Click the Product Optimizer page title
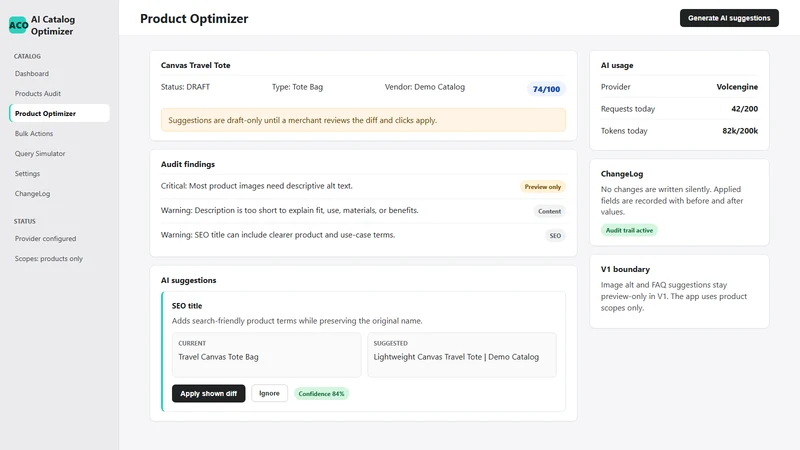This screenshot has width=800, height=450. [x=194, y=18]
